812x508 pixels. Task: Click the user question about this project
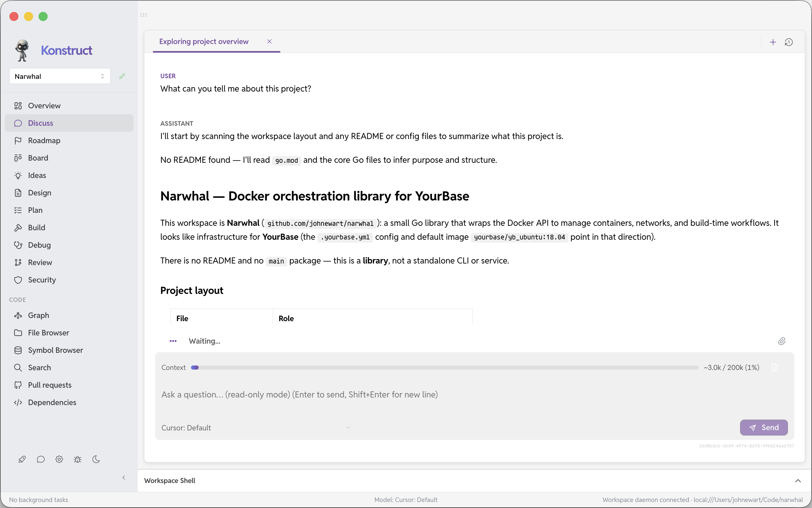[236, 89]
